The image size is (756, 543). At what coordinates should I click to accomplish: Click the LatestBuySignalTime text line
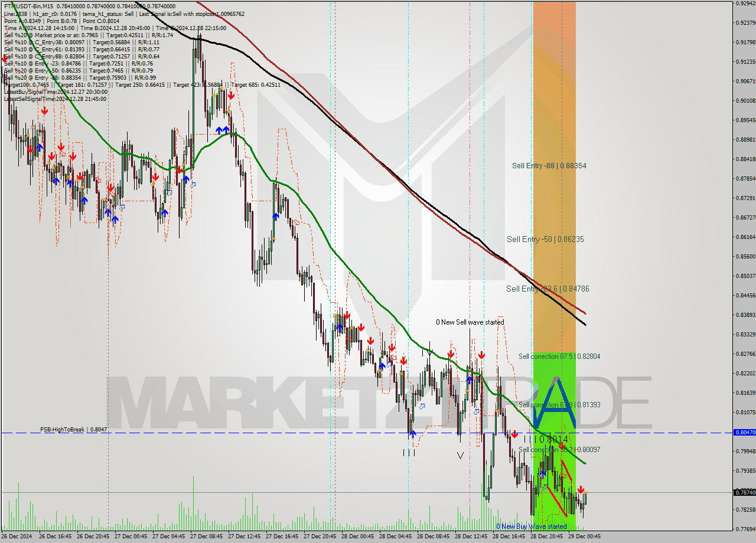pyautogui.click(x=56, y=91)
